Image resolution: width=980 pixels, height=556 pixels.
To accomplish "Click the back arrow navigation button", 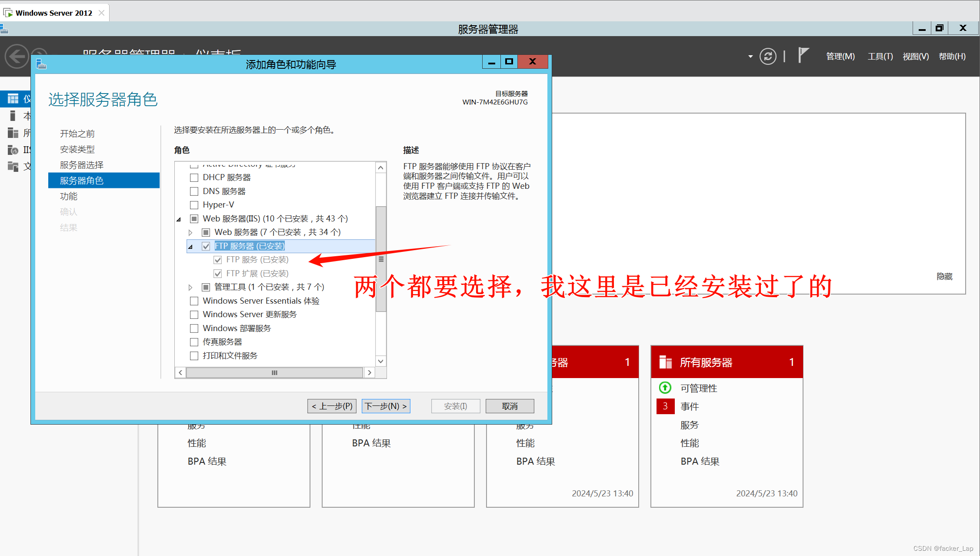I will (x=17, y=57).
